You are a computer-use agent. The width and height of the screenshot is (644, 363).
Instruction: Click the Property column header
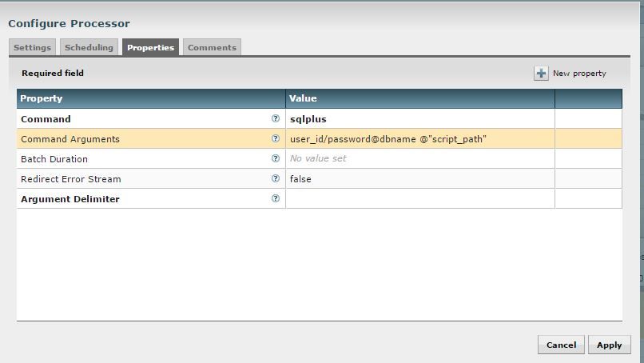(151, 98)
